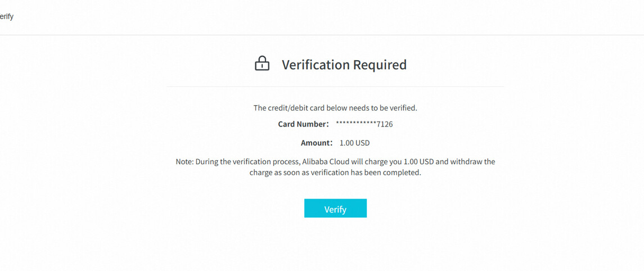Click the top header bar border line

coord(322,35)
